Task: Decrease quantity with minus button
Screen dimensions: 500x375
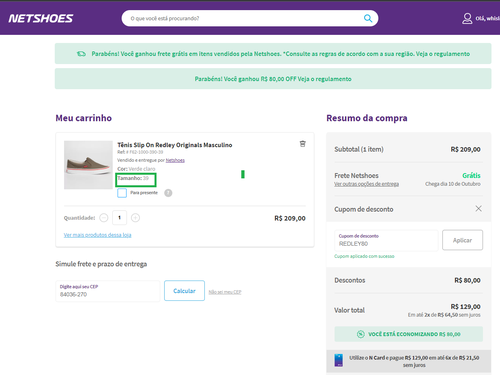Action: click(x=104, y=218)
